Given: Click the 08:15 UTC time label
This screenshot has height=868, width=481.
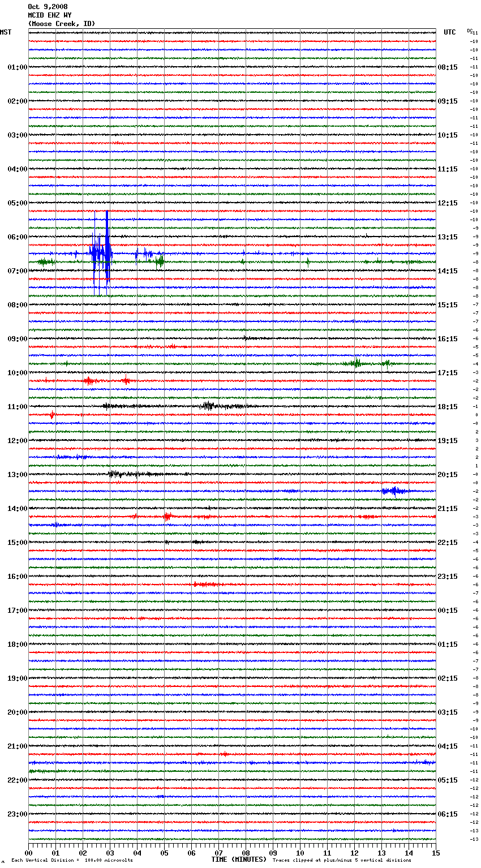Looking at the screenshot, I should coord(448,67).
